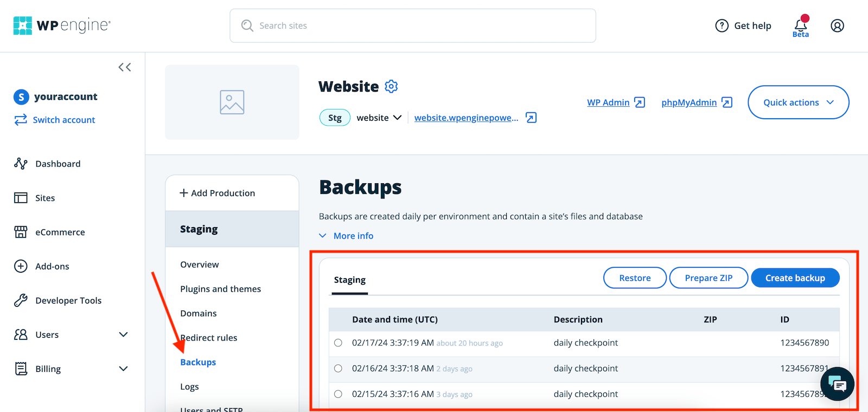
Task: Open Website settings gear icon
Action: (x=391, y=86)
